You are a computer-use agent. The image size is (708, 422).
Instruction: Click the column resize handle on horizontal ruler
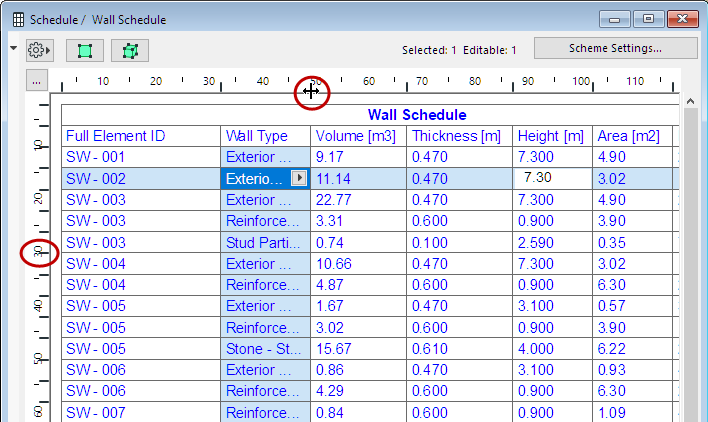(x=311, y=91)
